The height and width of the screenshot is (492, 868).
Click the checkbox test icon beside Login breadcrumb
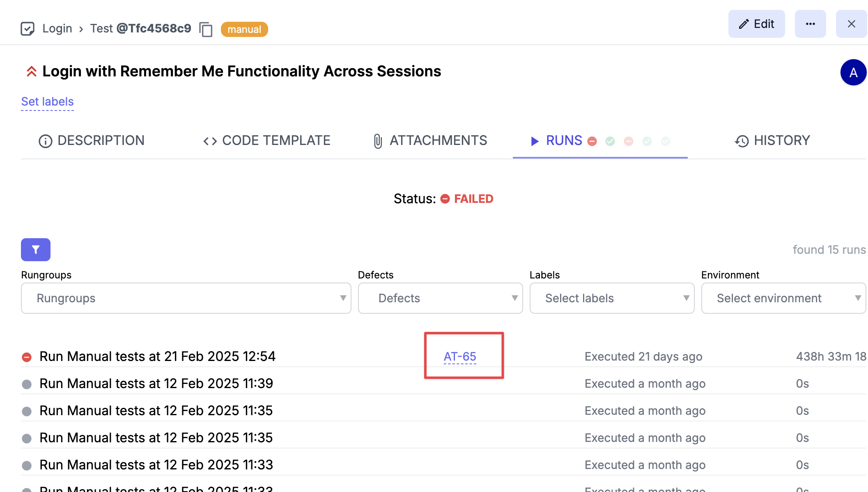(x=28, y=29)
